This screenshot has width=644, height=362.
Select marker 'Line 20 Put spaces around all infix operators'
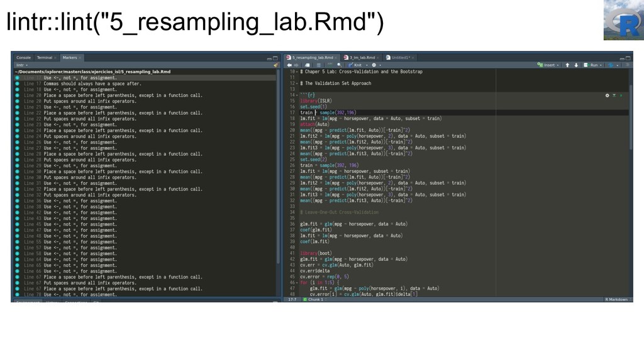pos(146,101)
